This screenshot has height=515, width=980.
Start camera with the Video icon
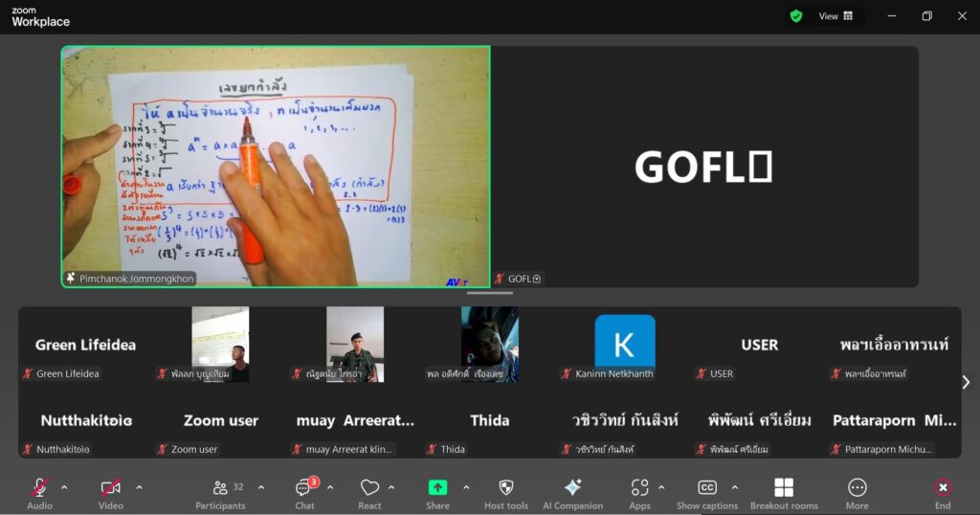[111, 487]
